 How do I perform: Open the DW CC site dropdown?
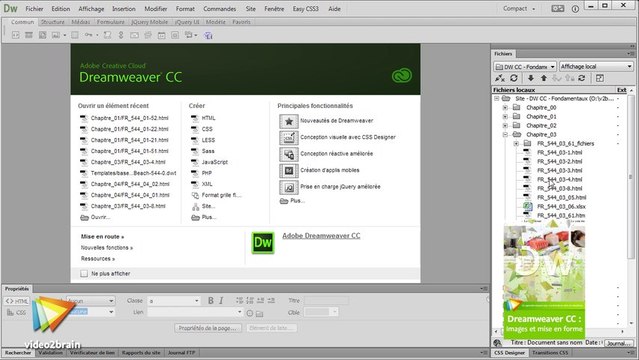coord(525,66)
